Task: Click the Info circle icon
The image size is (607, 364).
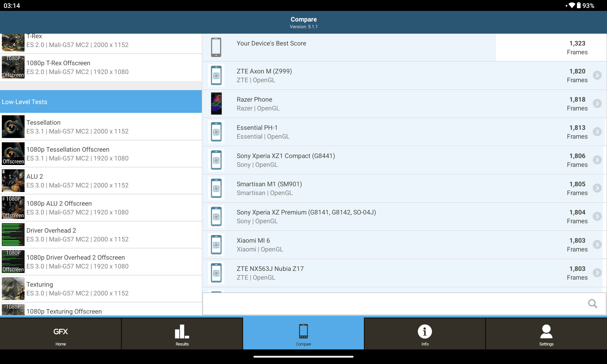Action: (425, 332)
